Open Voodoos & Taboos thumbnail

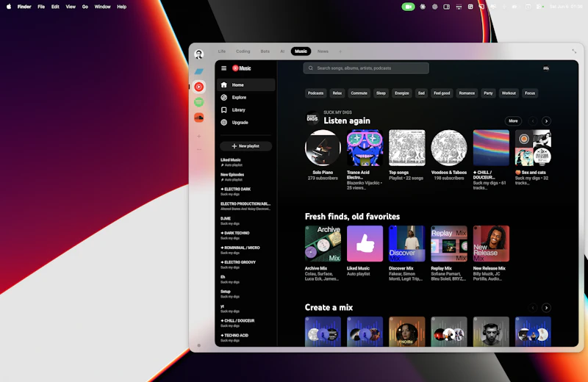coord(449,148)
